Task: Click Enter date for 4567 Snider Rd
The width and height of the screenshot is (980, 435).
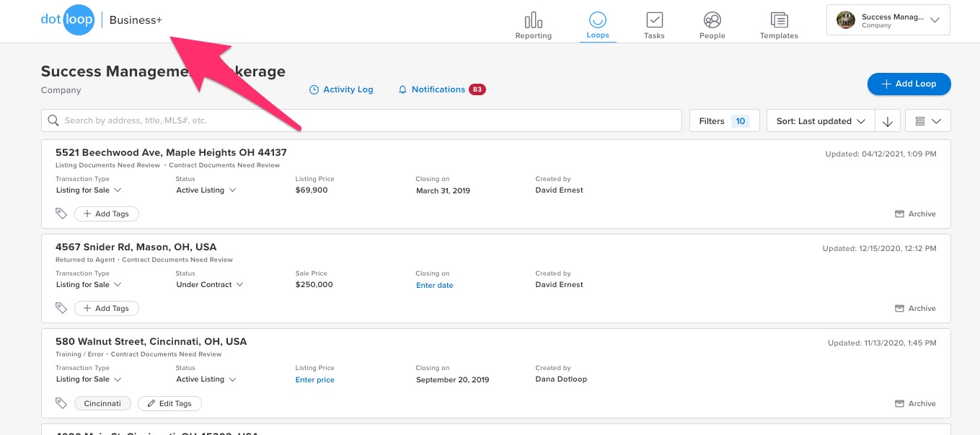Action: (x=435, y=285)
